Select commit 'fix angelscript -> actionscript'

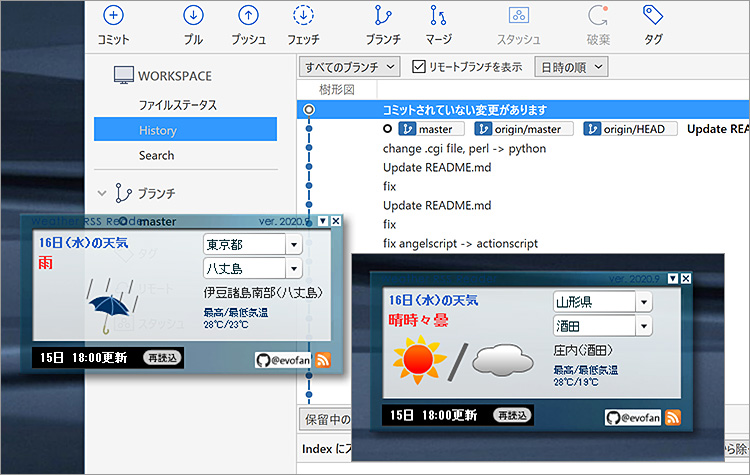(x=460, y=243)
